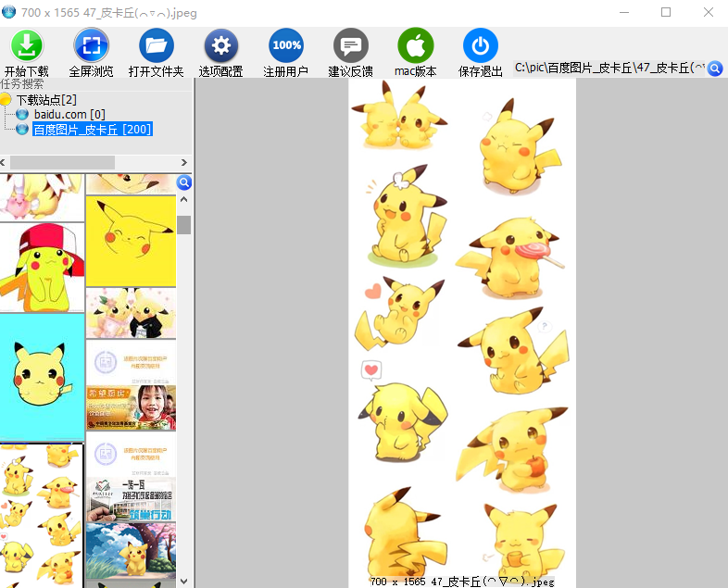Click the left arrow of tree horizontal scrollbar

pyautogui.click(x=3, y=162)
